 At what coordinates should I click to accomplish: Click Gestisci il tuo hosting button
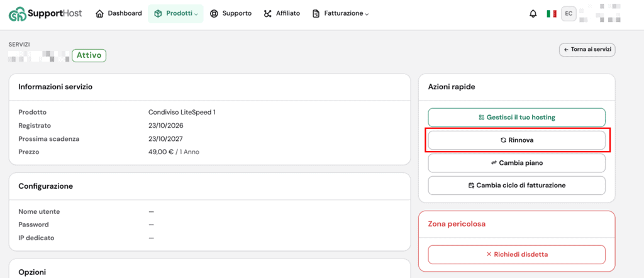(x=517, y=118)
